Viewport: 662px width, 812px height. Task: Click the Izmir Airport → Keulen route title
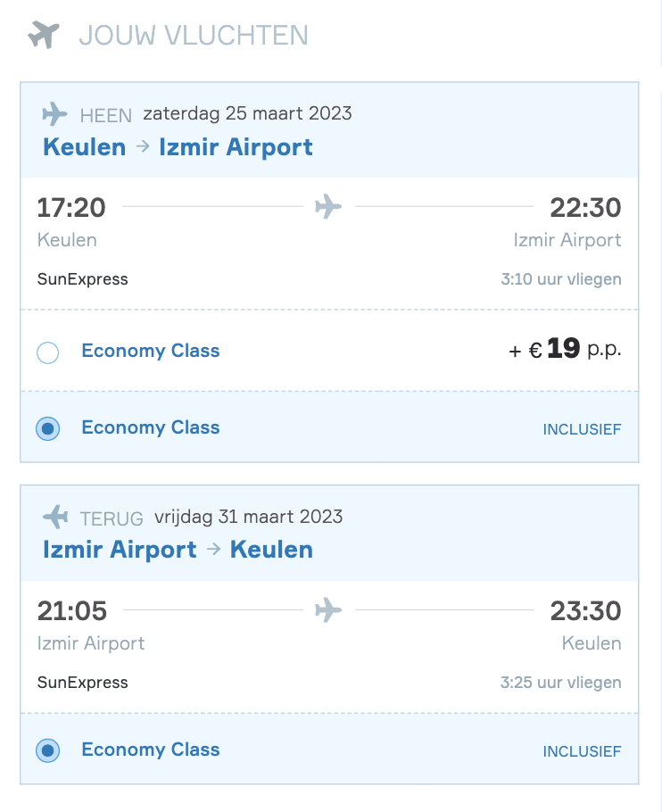[x=178, y=550]
